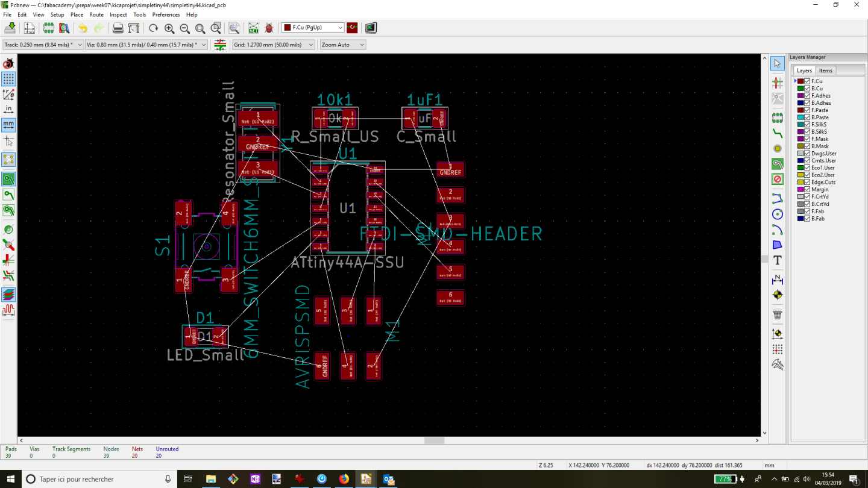Open the File menu
This screenshot has height=488, width=868.
7,14
